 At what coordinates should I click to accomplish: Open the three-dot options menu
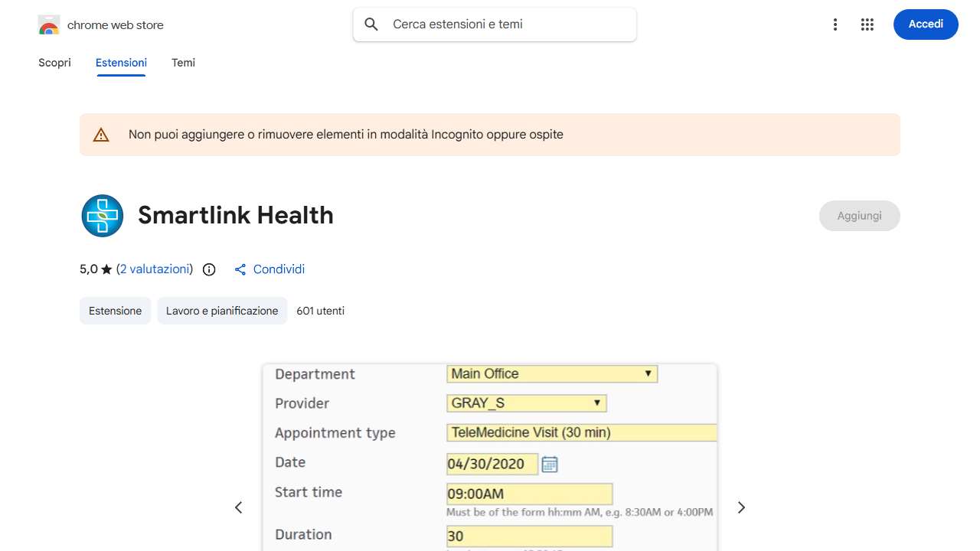coord(835,24)
